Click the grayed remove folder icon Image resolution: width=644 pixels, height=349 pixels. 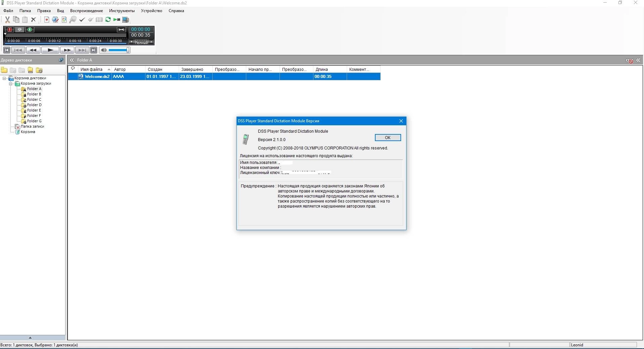tap(22, 70)
